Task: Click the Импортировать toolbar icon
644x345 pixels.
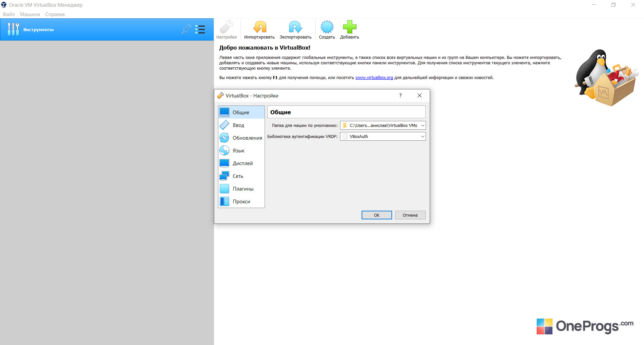Action: [259, 27]
